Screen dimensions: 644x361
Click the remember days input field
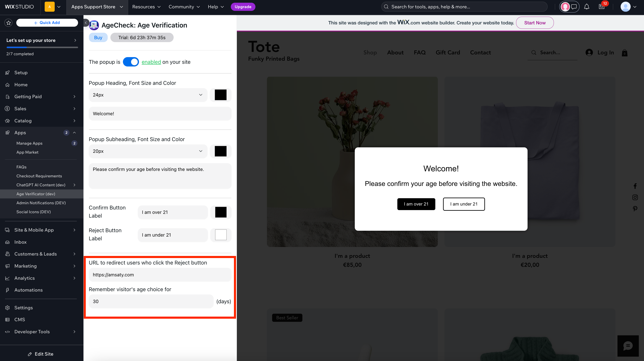(151, 301)
